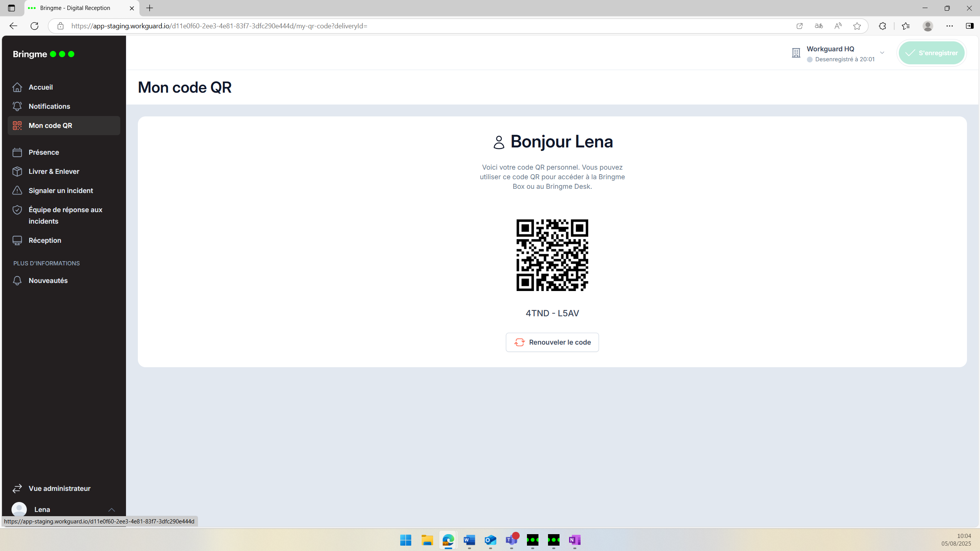Click the personal QR code image
Screen dimensions: 980x551
point(552,255)
